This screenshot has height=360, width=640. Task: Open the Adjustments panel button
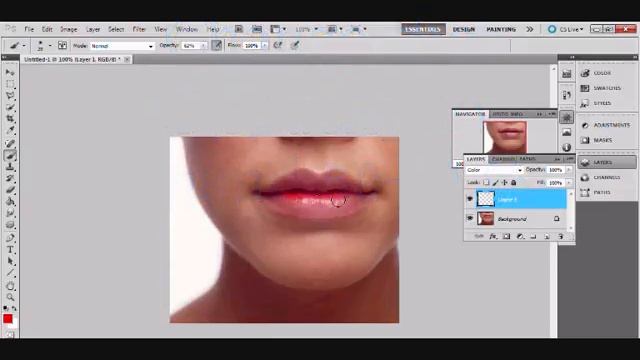point(607,125)
